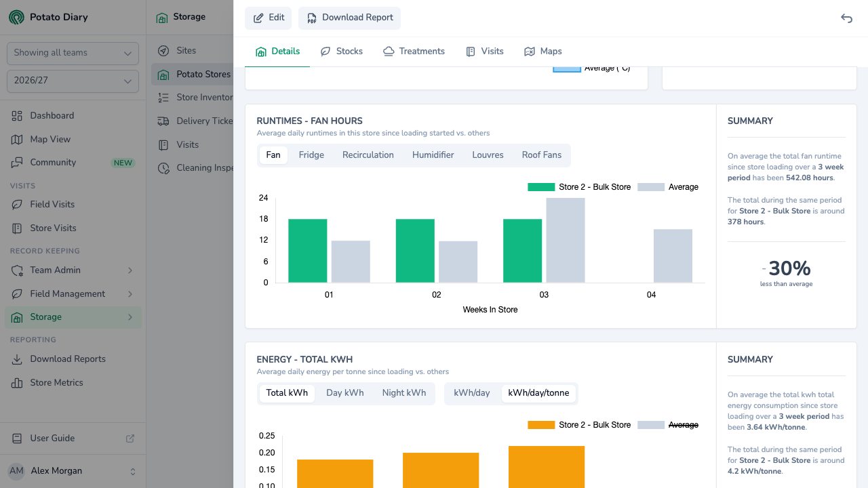Switch to the Stocks tab

(342, 52)
